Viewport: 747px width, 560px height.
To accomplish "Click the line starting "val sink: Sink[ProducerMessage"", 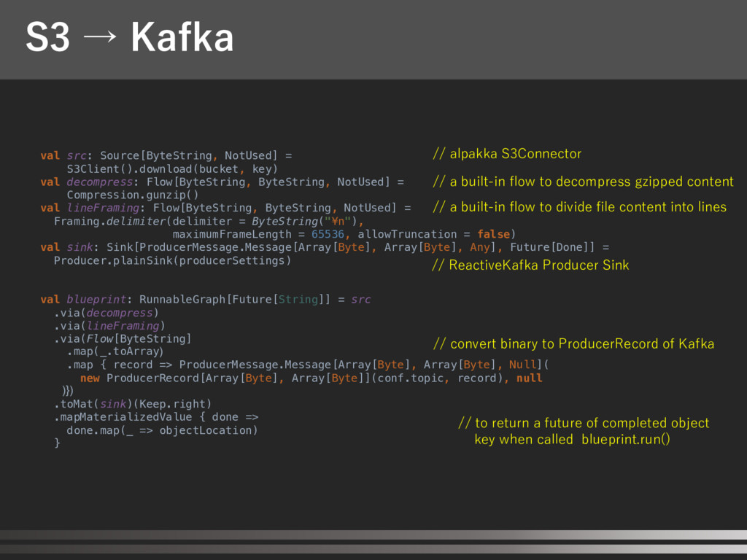I will 325,247.
